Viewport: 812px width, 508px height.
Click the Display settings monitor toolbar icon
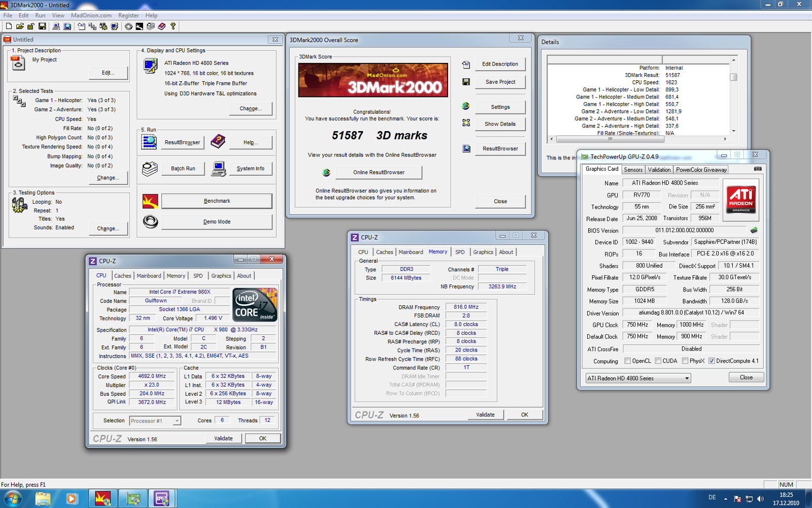115,26
